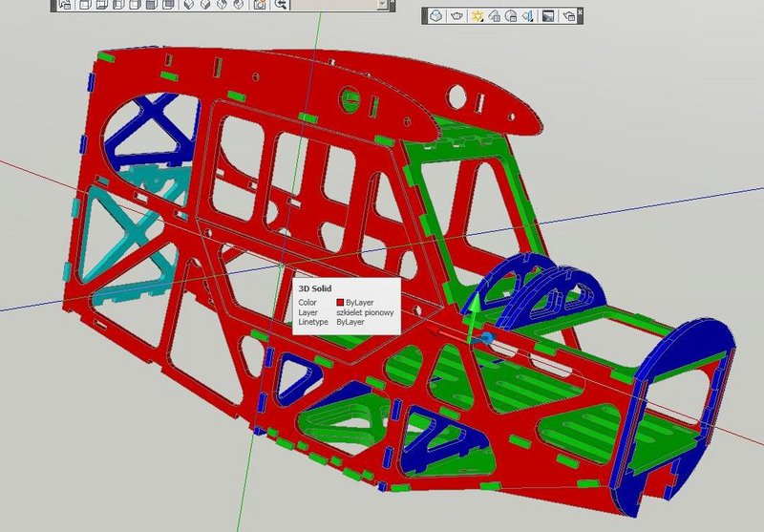Set NW Isometric view
Image resolution: width=764 pixels, height=532 pixels.
(238, 5)
